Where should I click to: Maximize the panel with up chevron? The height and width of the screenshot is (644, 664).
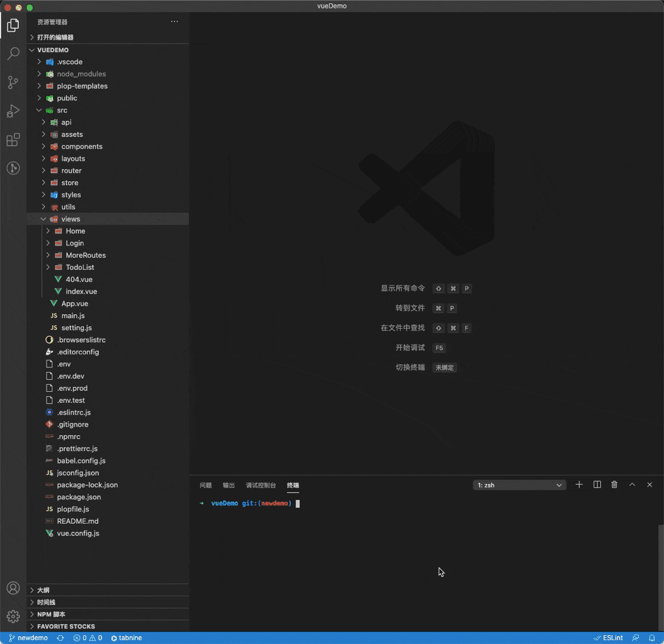click(x=632, y=484)
